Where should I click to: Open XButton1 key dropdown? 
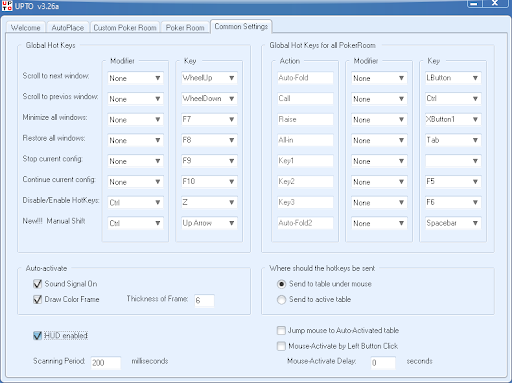(x=453, y=119)
